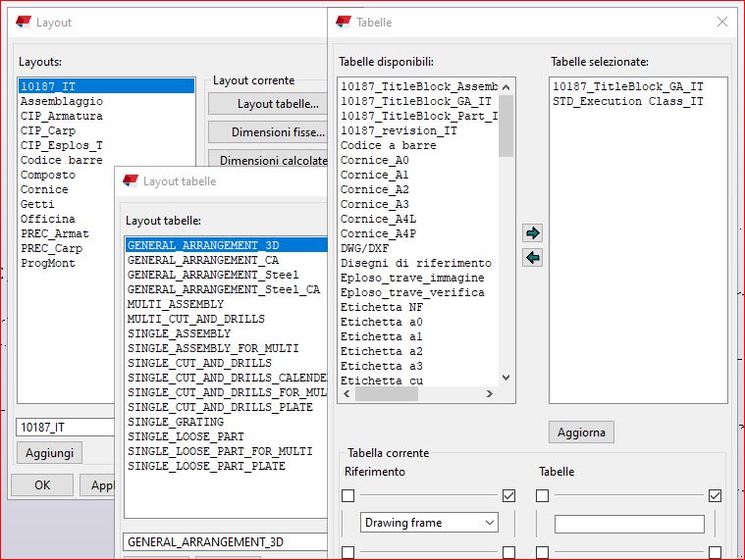Screen dimensions: 745x560
Task: Click Dimensioni fisse... button
Action: click(x=268, y=132)
